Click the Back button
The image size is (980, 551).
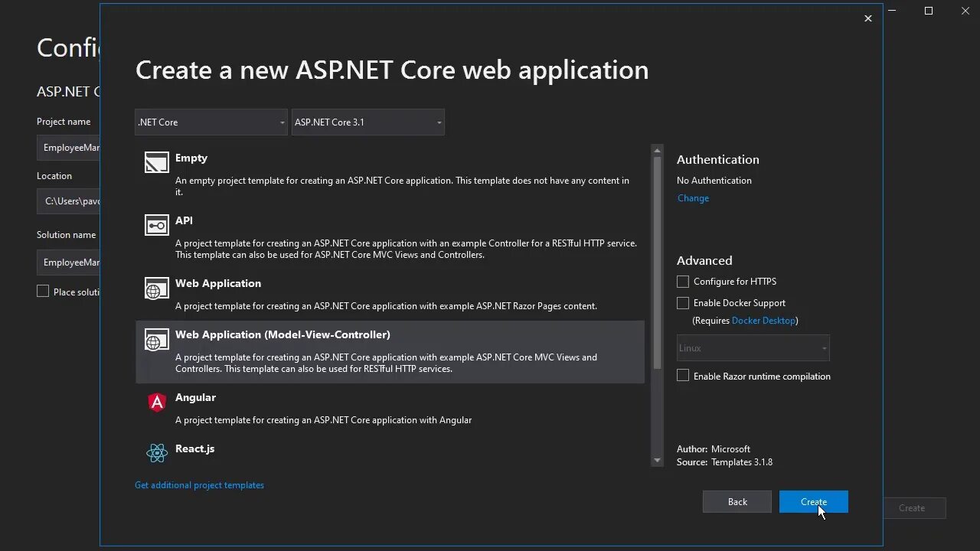point(737,502)
